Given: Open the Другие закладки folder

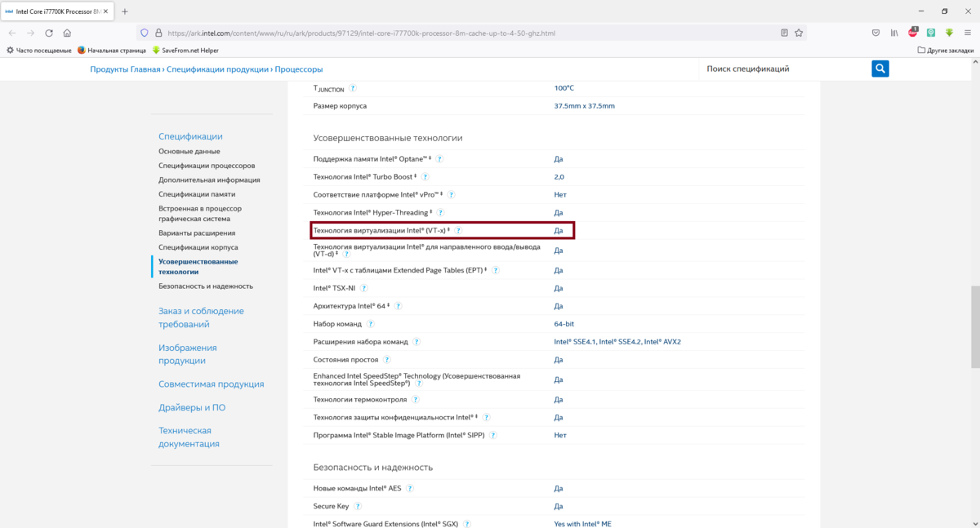Looking at the screenshot, I should (946, 50).
